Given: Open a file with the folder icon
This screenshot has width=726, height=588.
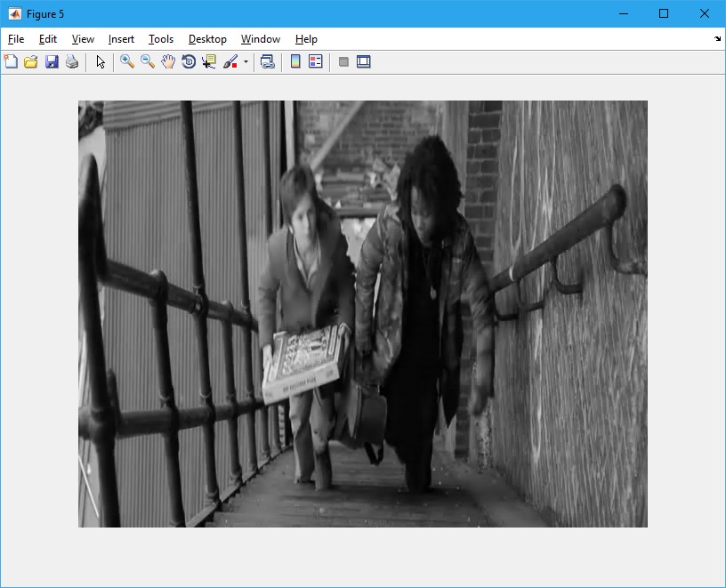Looking at the screenshot, I should [x=31, y=61].
